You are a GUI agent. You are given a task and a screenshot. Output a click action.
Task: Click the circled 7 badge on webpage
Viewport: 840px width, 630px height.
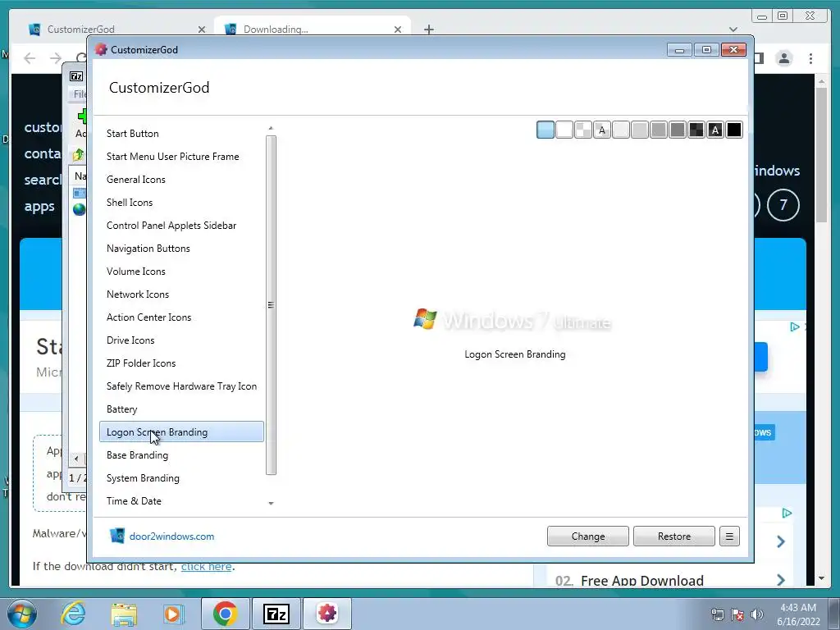[783, 204]
